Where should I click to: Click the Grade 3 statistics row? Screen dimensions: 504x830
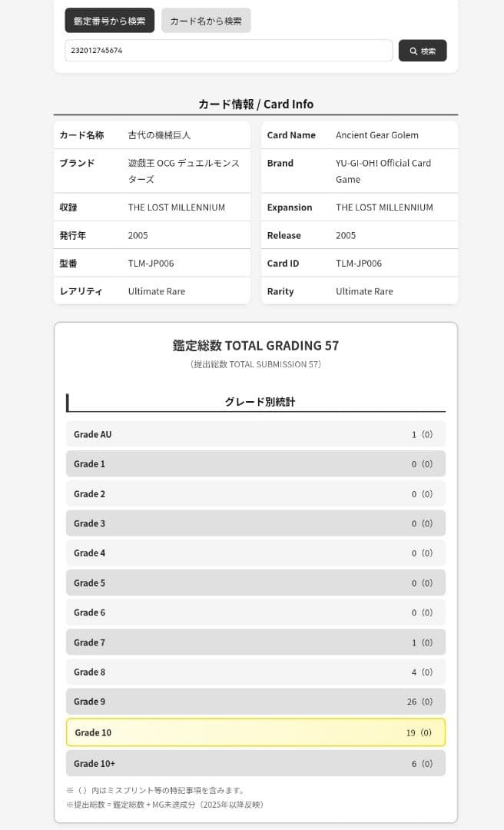[x=255, y=523]
